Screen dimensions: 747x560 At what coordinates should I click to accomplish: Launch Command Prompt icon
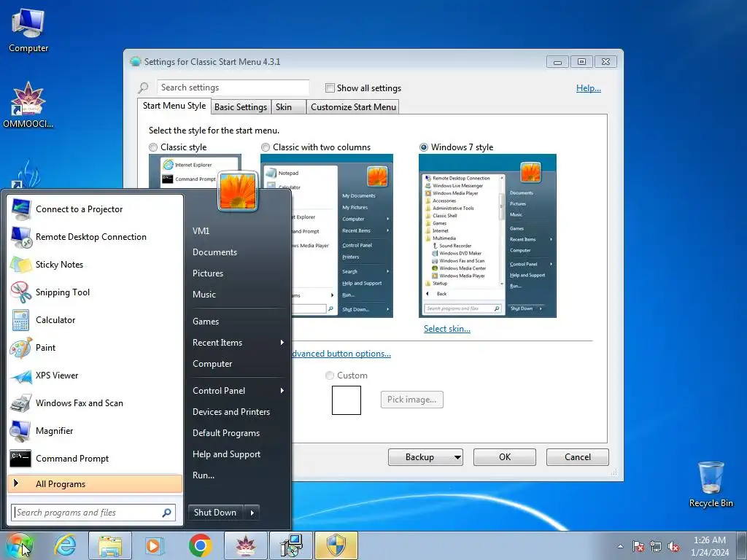[x=20, y=458]
